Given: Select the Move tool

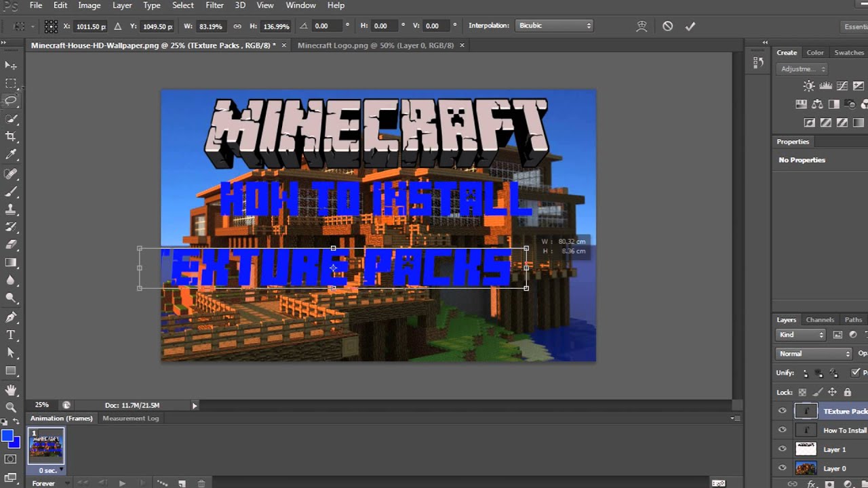Looking at the screenshot, I should [11, 66].
